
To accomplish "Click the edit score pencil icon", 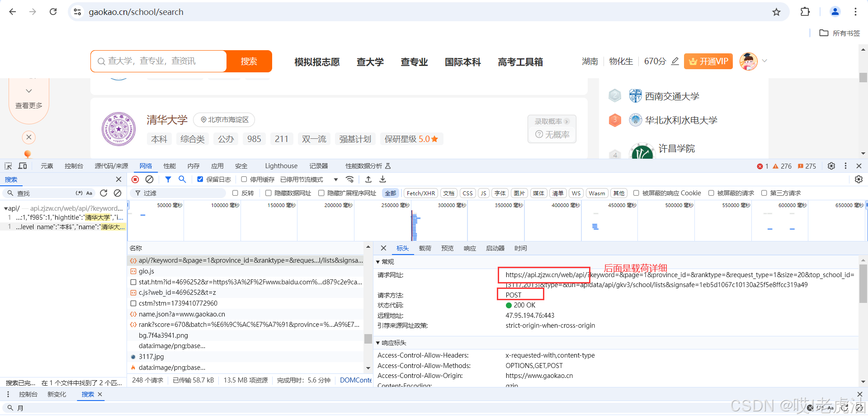I will (x=675, y=61).
